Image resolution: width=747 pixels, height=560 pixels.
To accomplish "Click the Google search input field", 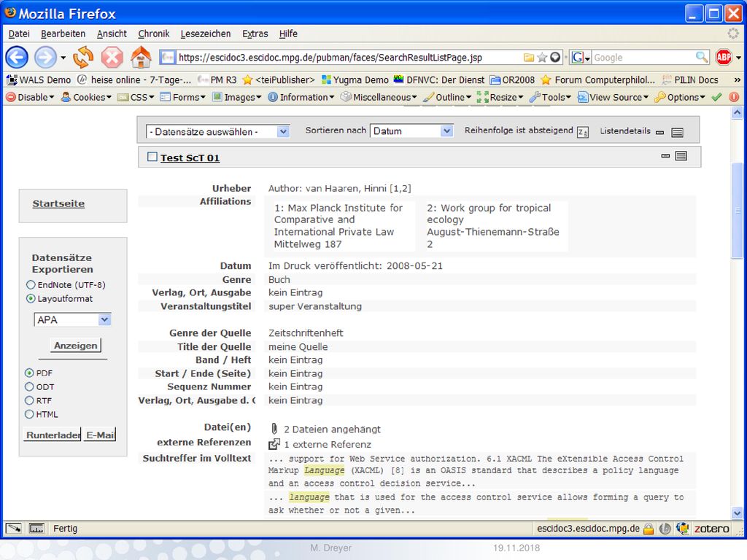I will tap(643, 58).
